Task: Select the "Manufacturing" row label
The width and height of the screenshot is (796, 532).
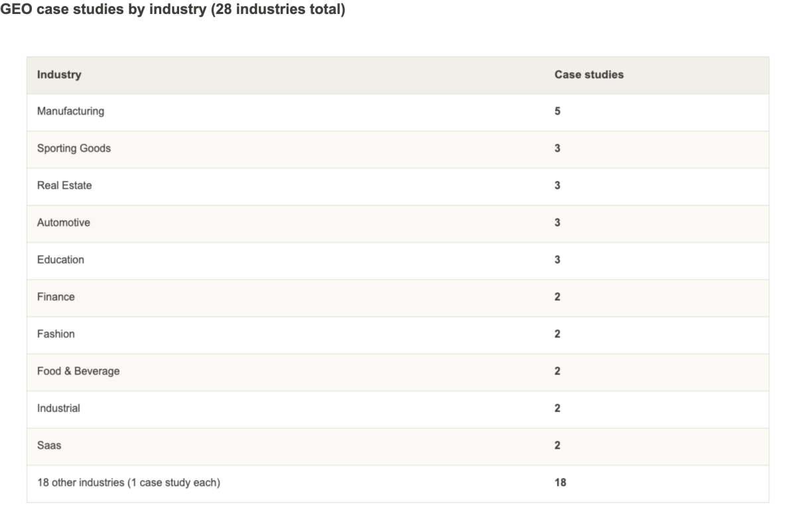Action: pos(70,111)
